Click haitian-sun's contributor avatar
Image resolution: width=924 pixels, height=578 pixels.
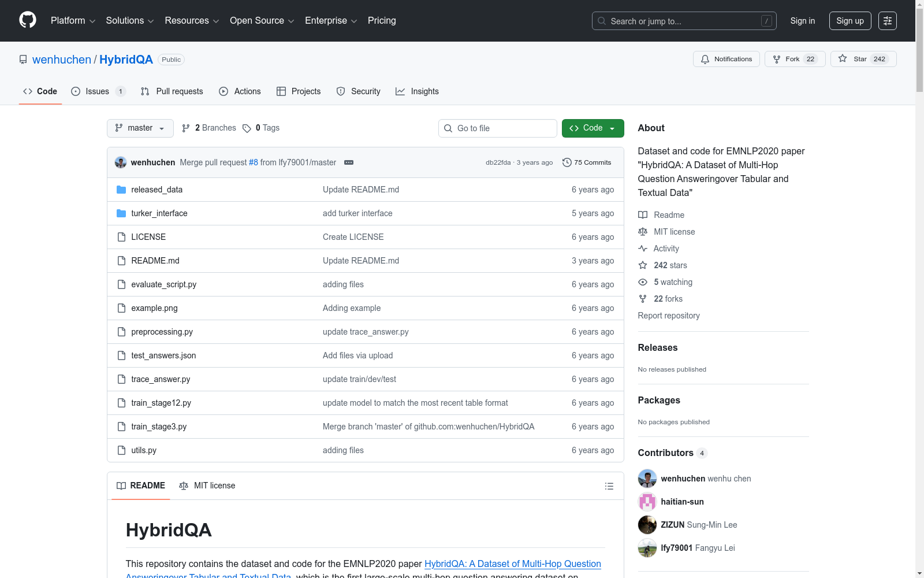(647, 502)
